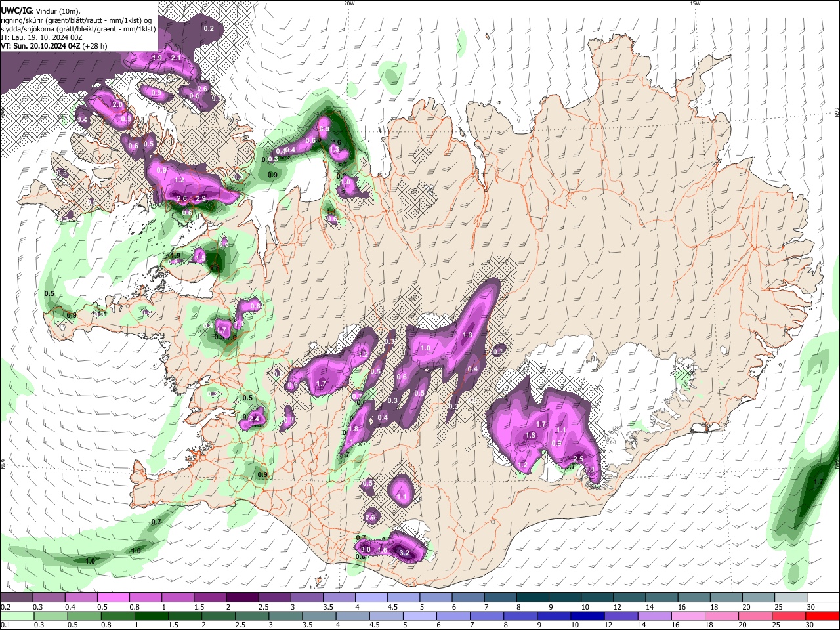Click the 'slydda/snjókoma' legend description line
The image size is (840, 630).
78,29
